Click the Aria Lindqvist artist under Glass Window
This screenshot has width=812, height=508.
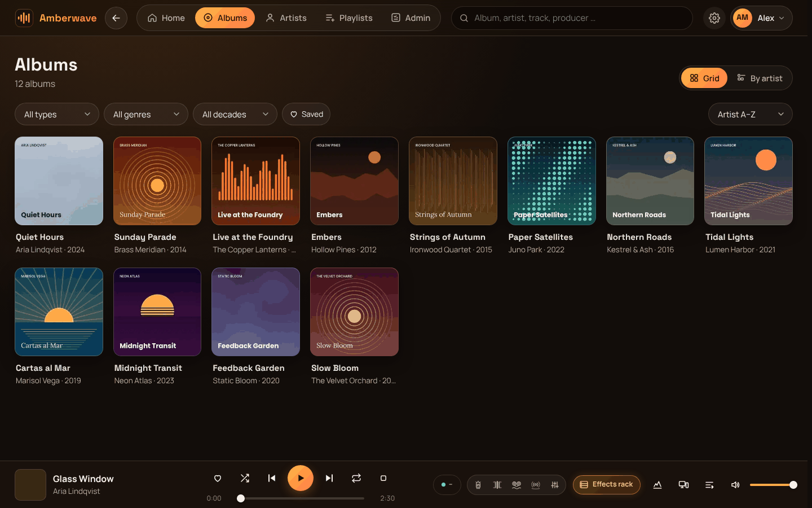click(76, 492)
